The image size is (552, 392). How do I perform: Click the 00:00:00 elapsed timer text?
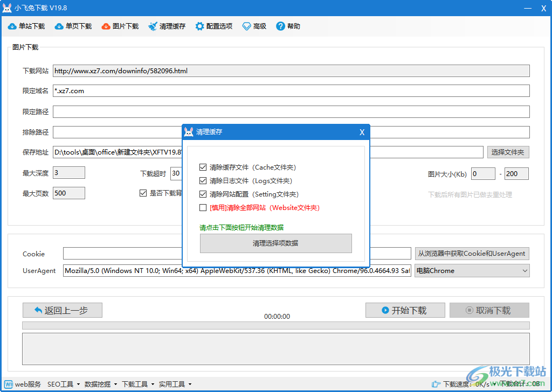(x=277, y=317)
